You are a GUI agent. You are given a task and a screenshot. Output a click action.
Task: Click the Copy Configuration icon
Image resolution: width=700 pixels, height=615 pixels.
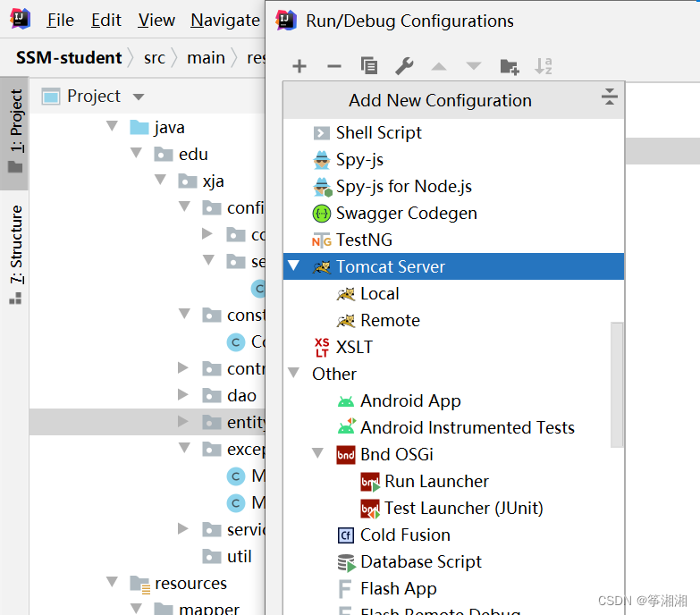coord(368,66)
